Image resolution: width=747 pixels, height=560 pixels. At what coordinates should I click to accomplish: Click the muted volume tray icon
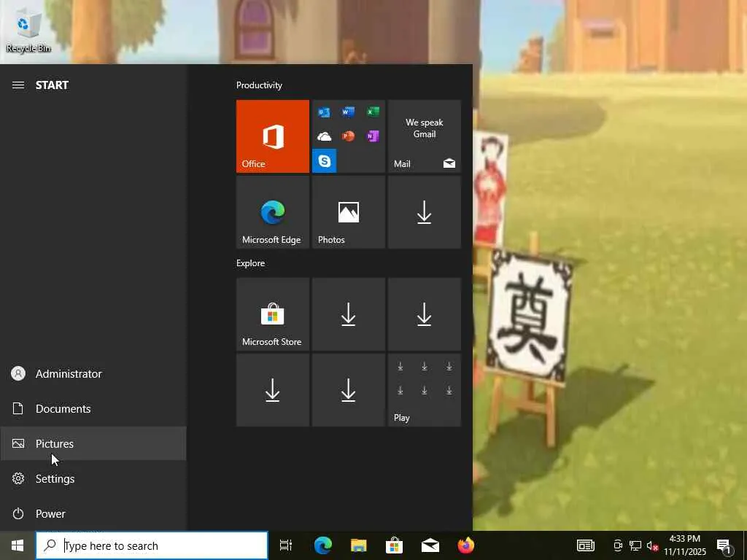click(651, 545)
